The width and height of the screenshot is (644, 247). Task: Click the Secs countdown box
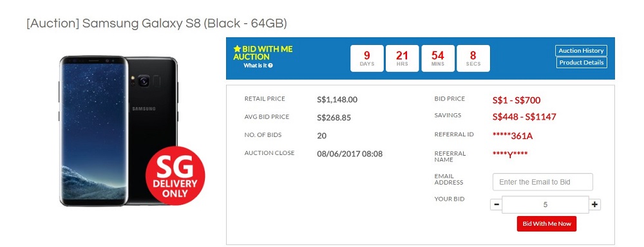473,59
